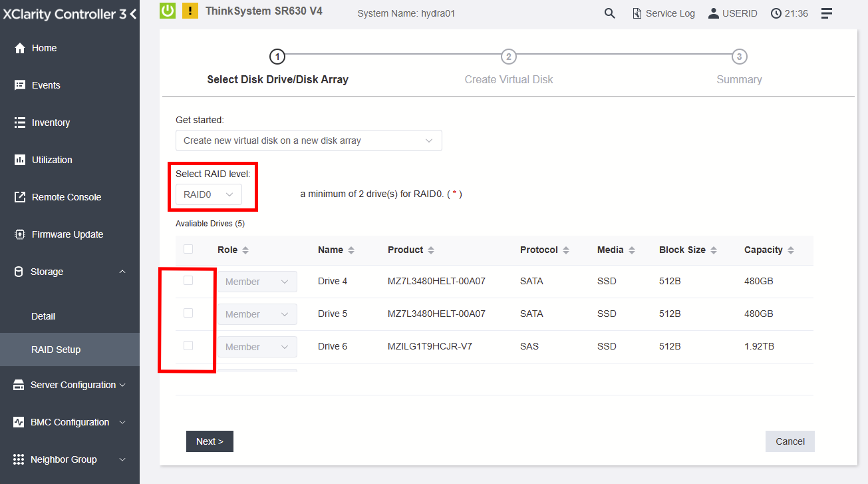Click the Next button
Viewport: 868px width, 484px height.
click(x=210, y=441)
